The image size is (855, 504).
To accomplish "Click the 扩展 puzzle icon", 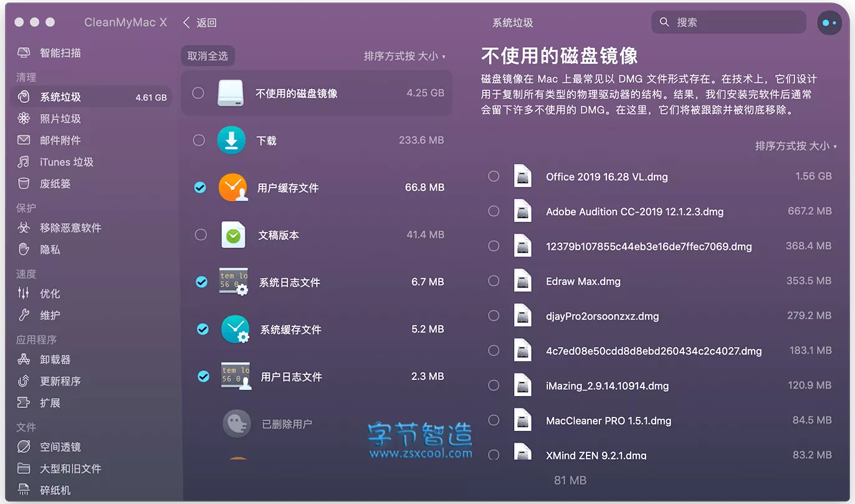I will click(x=24, y=402).
